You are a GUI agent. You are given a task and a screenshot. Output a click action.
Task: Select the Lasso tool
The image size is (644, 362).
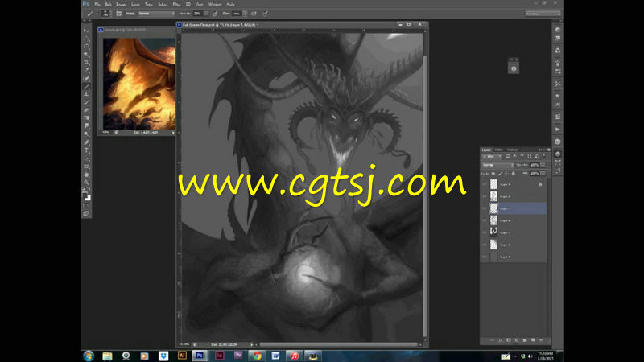tap(86, 47)
